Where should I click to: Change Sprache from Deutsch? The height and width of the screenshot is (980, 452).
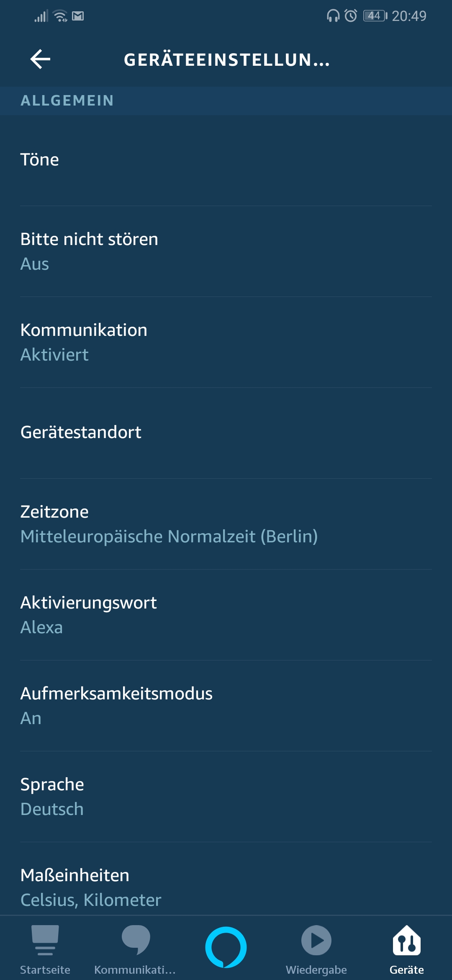tap(226, 797)
